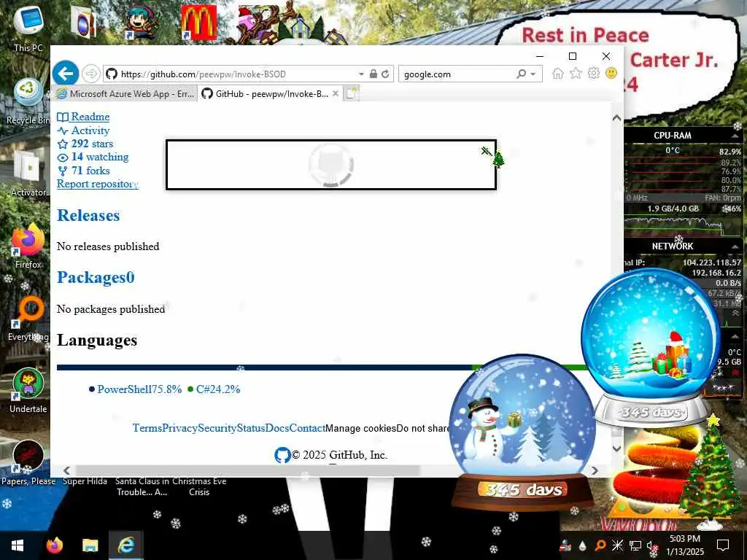Open the Home page icon
The width and height of the screenshot is (747, 560).
(x=558, y=74)
